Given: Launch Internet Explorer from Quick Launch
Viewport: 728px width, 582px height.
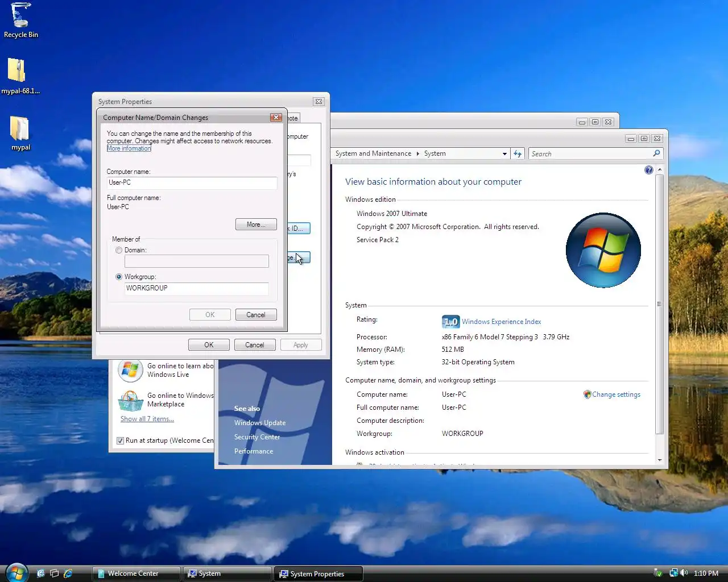Looking at the screenshot, I should [x=68, y=573].
